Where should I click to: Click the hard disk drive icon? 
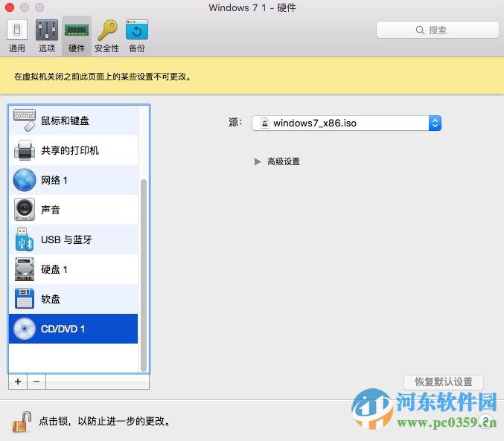point(25,269)
